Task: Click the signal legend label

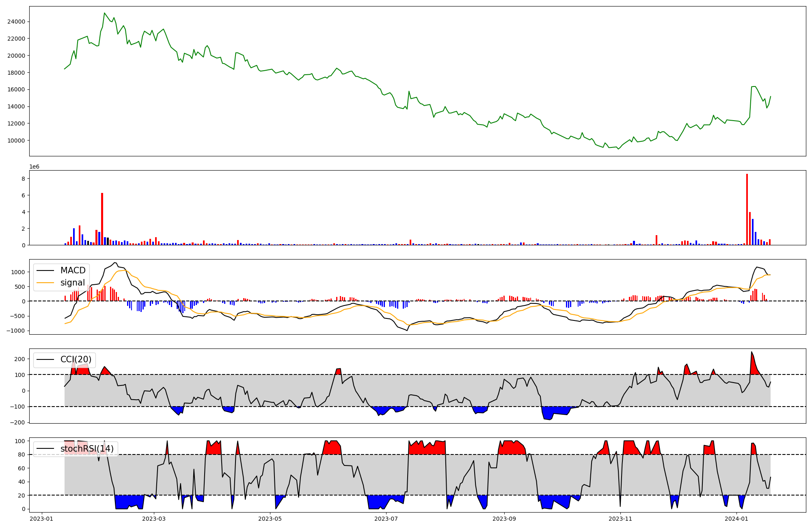Action: 73,283
